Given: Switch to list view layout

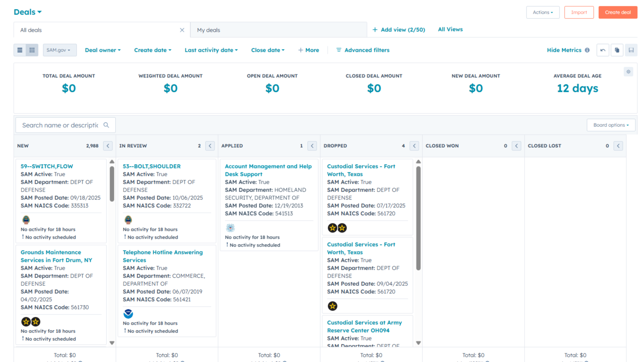Looking at the screenshot, I should pos(20,50).
